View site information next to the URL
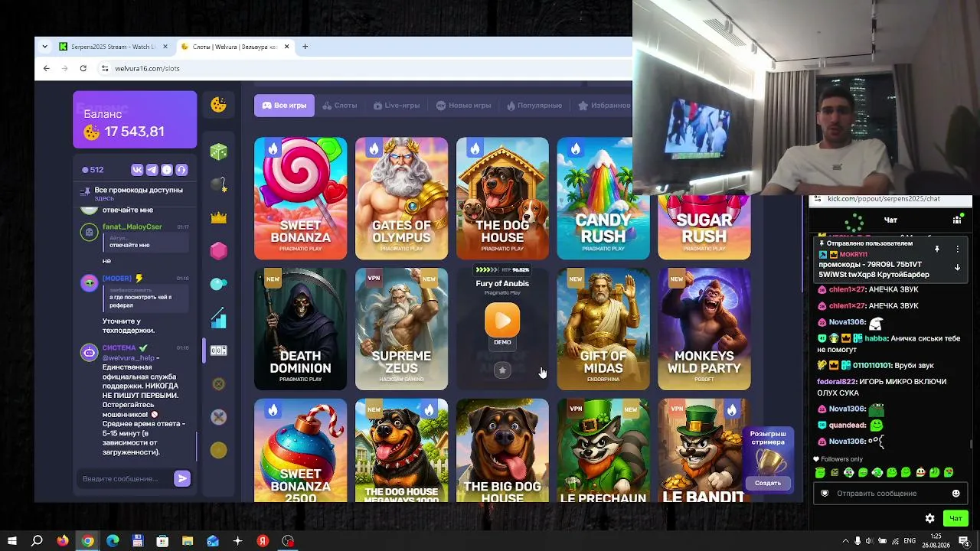This screenshot has height=551, width=980. point(105,68)
